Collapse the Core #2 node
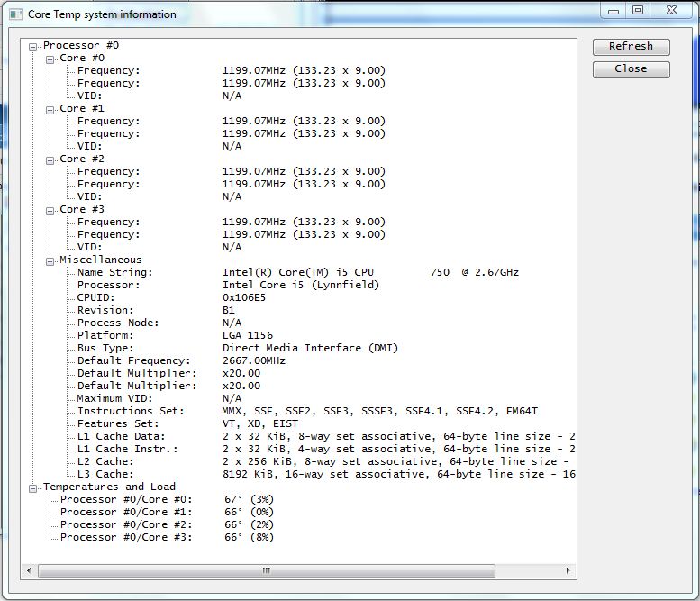This screenshot has width=700, height=601. (x=50, y=160)
